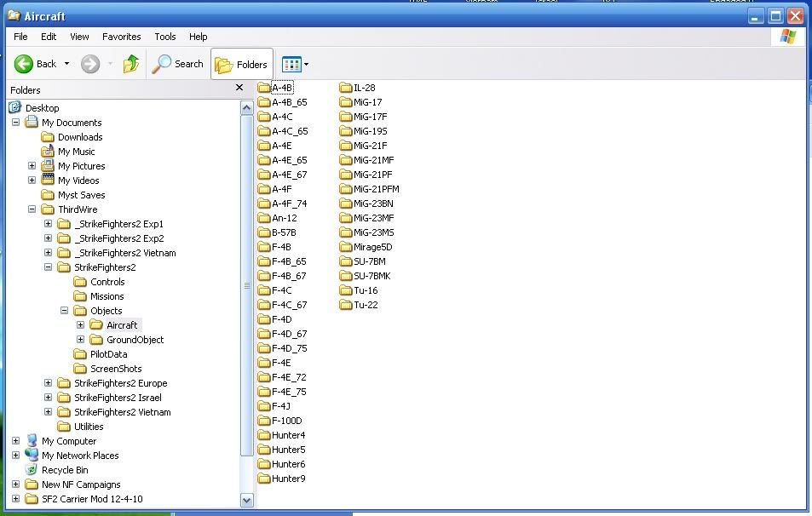The height and width of the screenshot is (516, 812).
Task: Go up one folder level
Action: (x=131, y=64)
